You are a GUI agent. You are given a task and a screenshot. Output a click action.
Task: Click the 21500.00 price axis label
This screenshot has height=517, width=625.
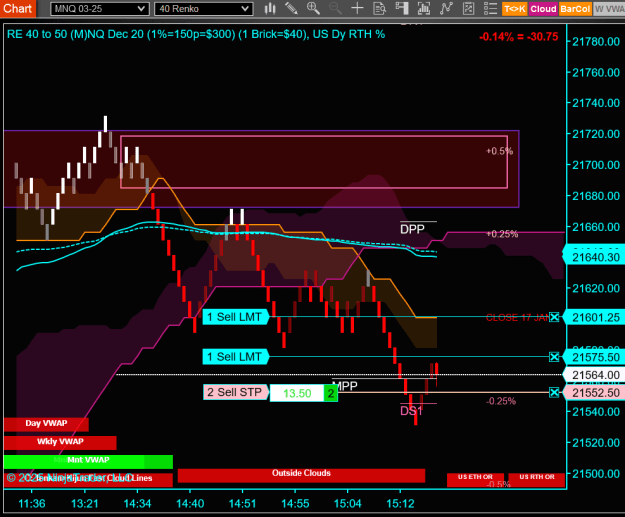(596, 474)
